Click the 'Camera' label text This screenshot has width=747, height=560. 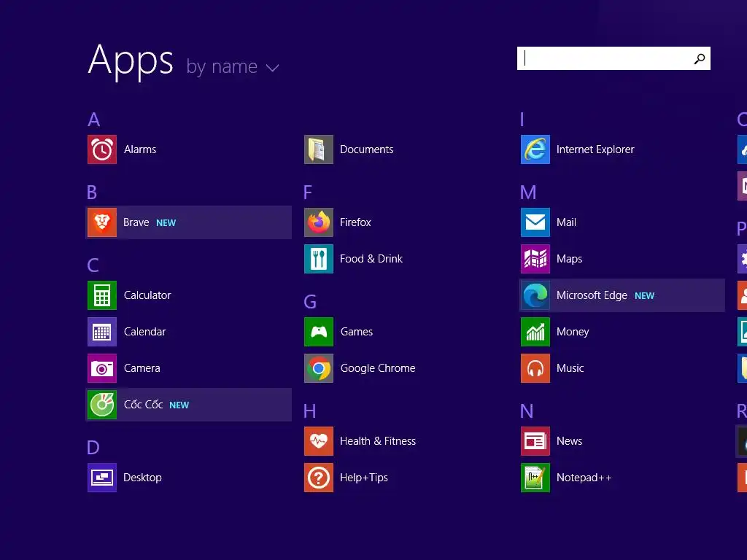142,368
